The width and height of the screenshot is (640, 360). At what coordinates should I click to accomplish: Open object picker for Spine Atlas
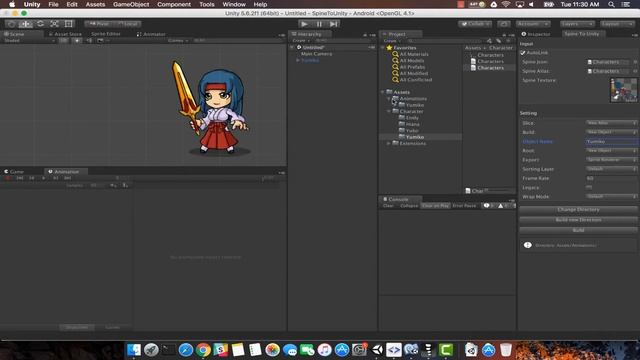[x=635, y=71]
